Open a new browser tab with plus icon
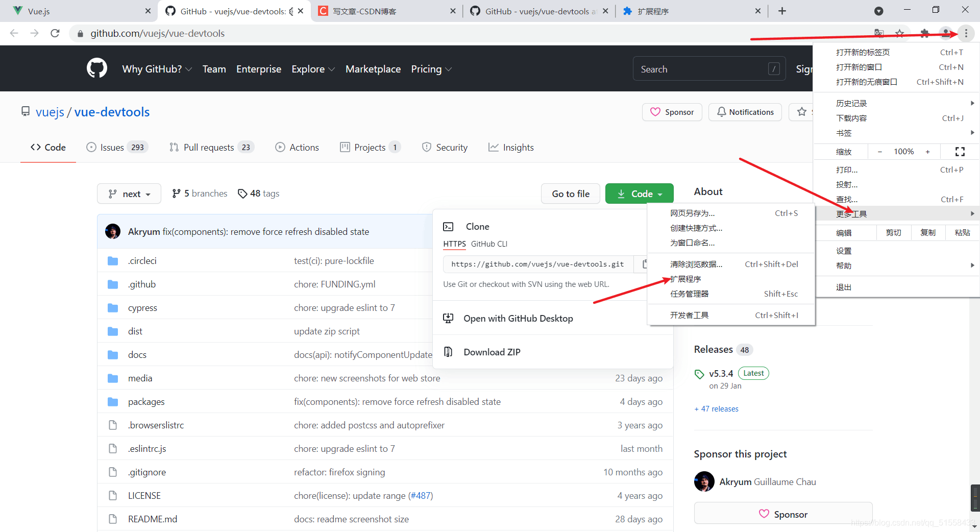The height and width of the screenshot is (532, 980). pos(782,11)
